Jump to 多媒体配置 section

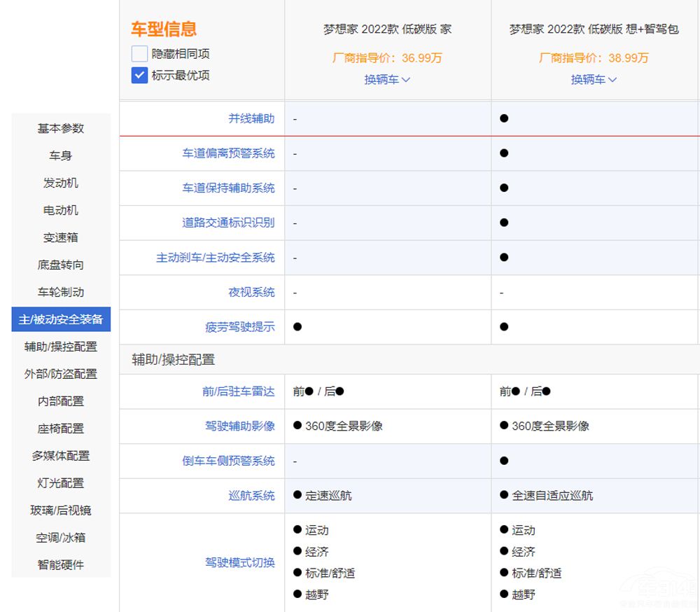point(61,456)
